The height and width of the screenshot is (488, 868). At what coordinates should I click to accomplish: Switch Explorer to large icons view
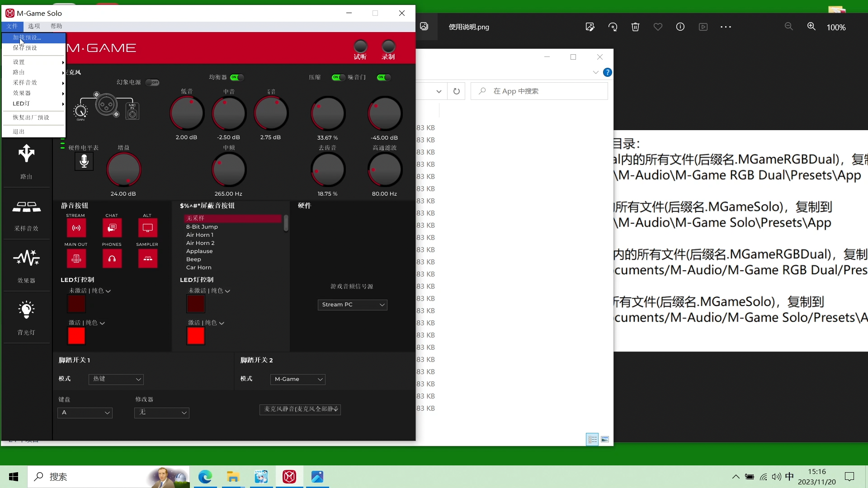pyautogui.click(x=605, y=439)
